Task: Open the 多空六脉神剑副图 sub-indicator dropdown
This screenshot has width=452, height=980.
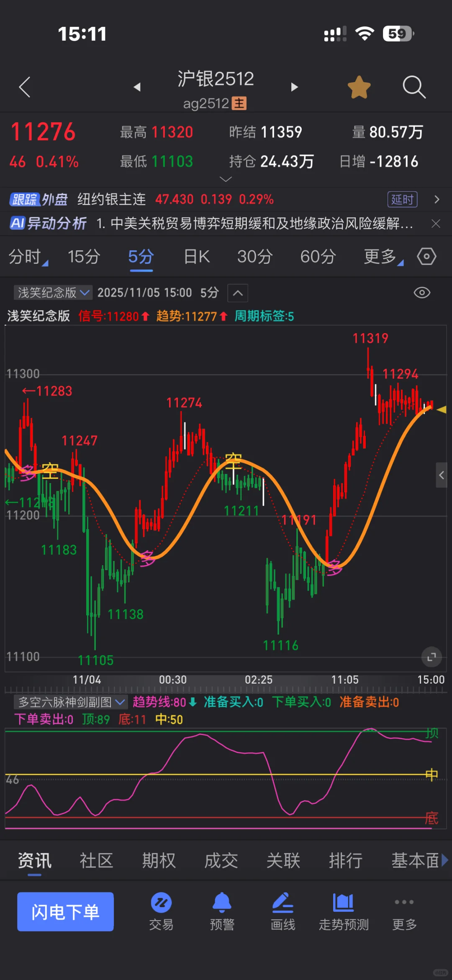Action: (x=70, y=702)
